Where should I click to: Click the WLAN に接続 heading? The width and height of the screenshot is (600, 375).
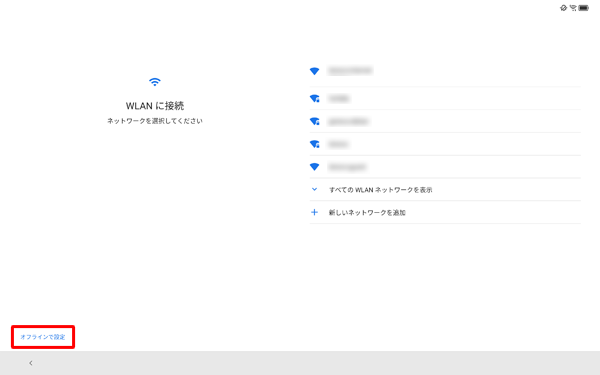click(x=155, y=106)
